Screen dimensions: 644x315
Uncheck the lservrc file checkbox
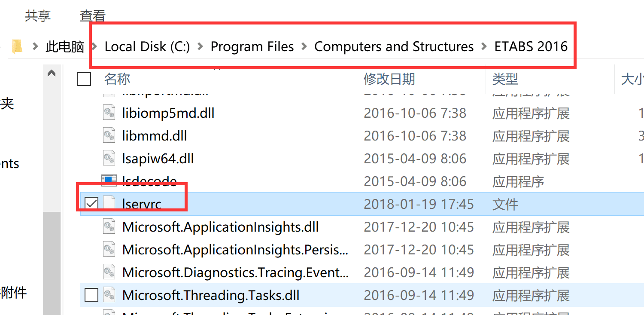click(91, 203)
